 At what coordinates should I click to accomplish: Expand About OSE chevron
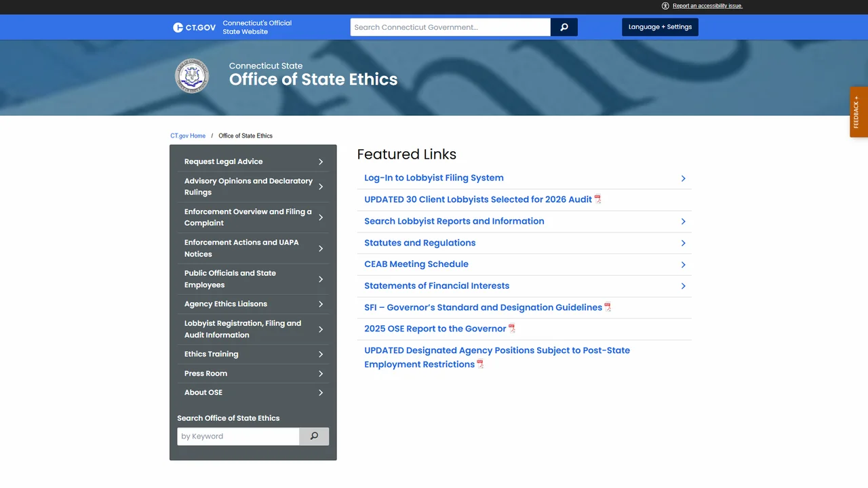pyautogui.click(x=321, y=393)
